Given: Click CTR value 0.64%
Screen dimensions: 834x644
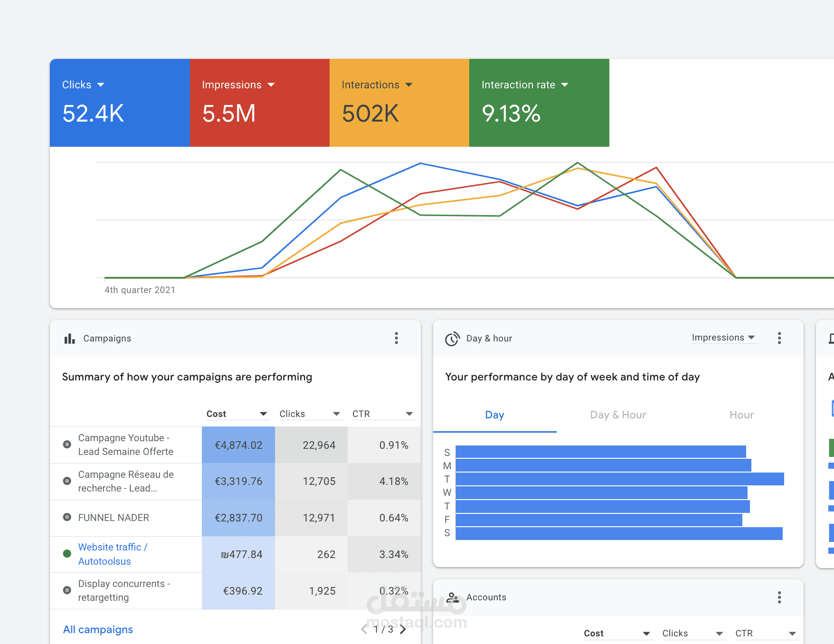Looking at the screenshot, I should (394, 518).
